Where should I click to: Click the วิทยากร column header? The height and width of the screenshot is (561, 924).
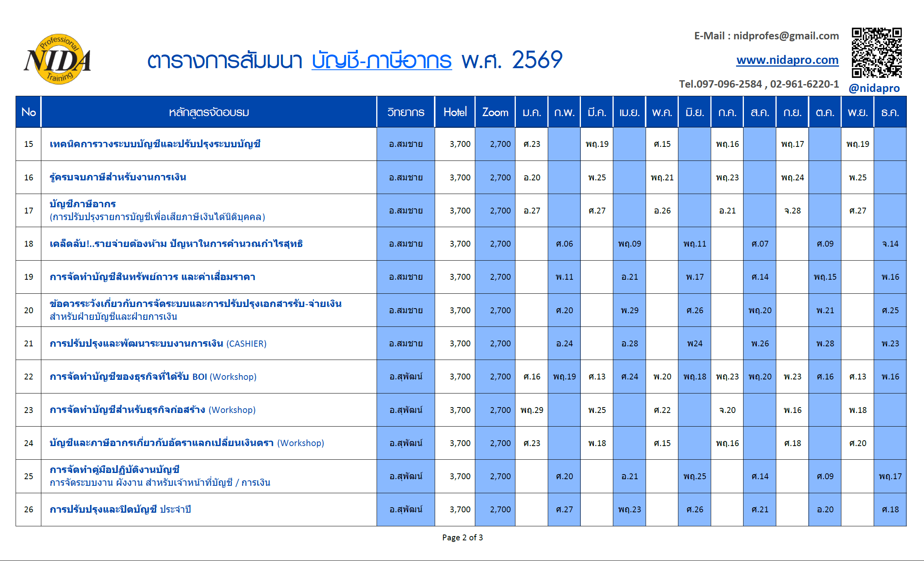(405, 112)
